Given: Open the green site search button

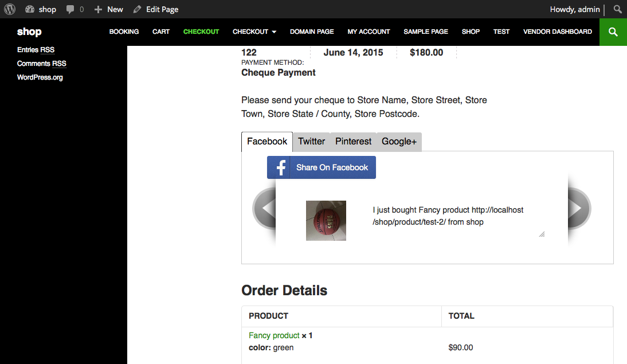Looking at the screenshot, I should click(613, 32).
